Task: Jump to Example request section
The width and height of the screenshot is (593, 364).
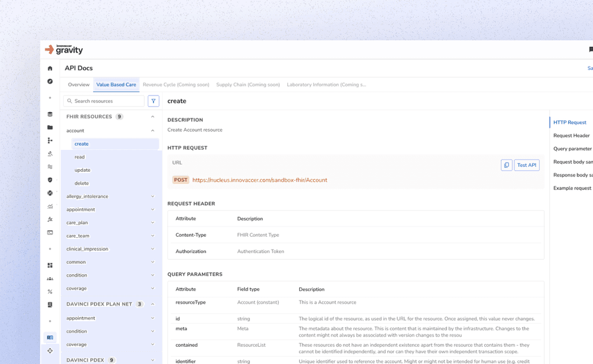Action: click(572, 188)
